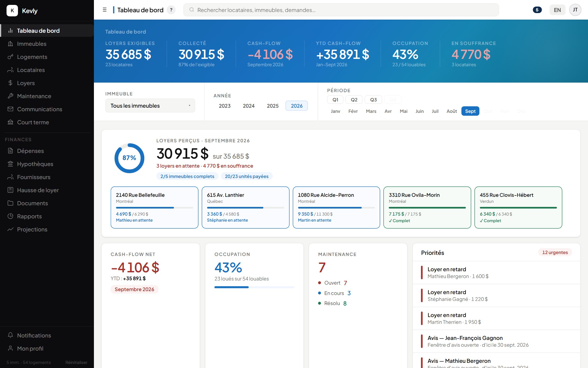This screenshot has height=368, width=588.
Task: Open the JT user avatar
Action: pyautogui.click(x=575, y=10)
